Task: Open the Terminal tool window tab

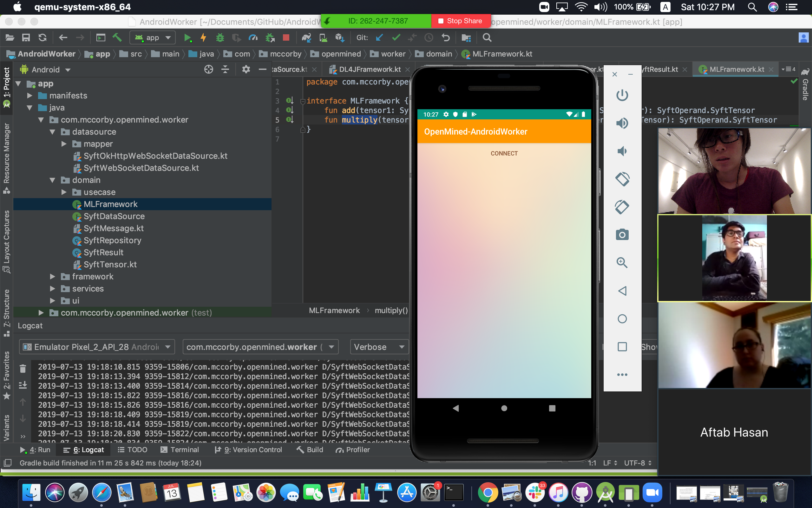Action: [180, 450]
